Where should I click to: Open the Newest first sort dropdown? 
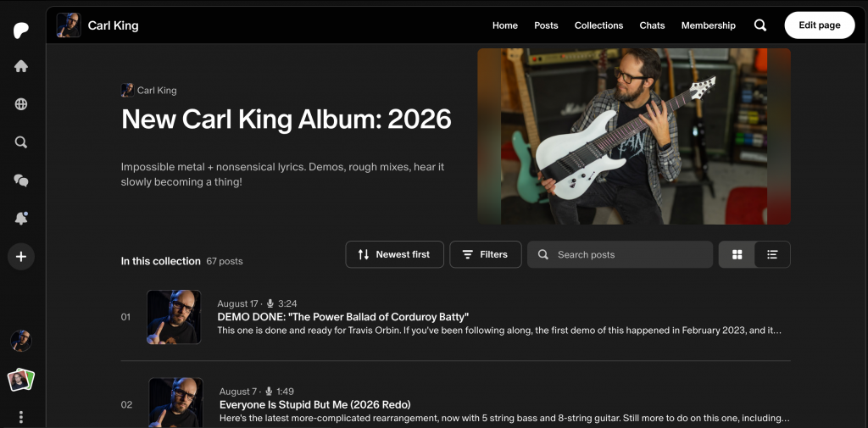[x=395, y=255]
